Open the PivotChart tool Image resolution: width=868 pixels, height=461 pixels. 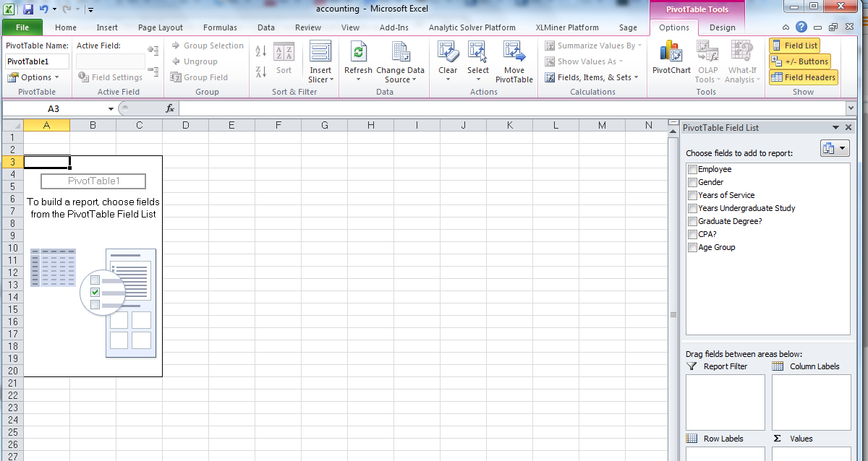pyautogui.click(x=671, y=53)
